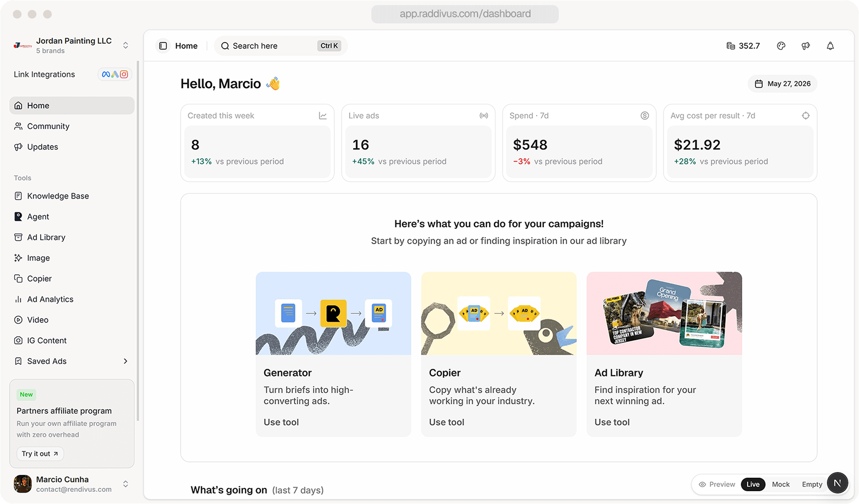
Task: Expand the Saved Ads submenu chevron
Action: 126,361
